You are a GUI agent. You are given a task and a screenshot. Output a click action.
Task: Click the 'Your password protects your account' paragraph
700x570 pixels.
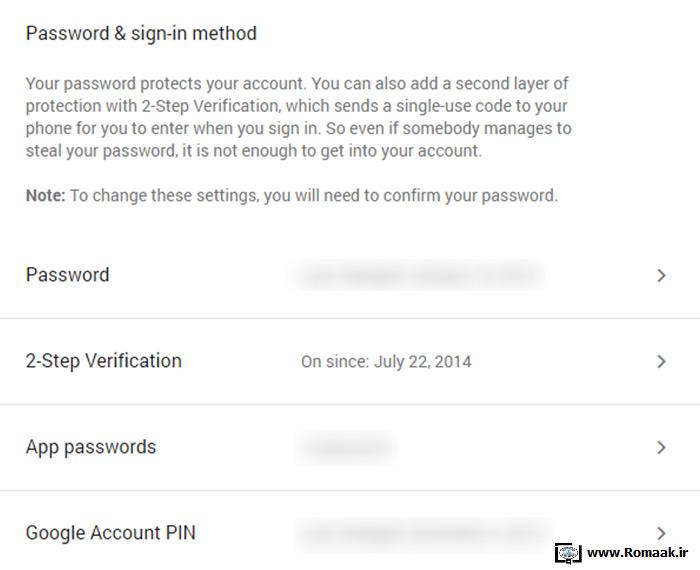(299, 117)
